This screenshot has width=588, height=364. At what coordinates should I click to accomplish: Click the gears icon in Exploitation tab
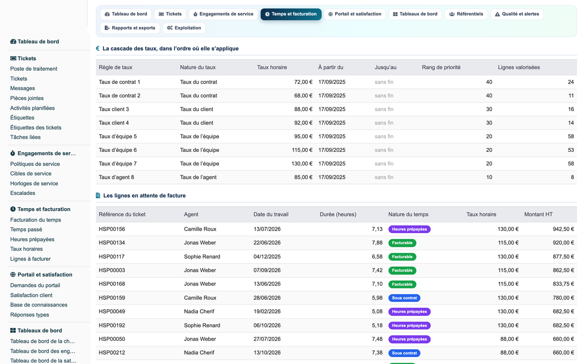(x=170, y=28)
